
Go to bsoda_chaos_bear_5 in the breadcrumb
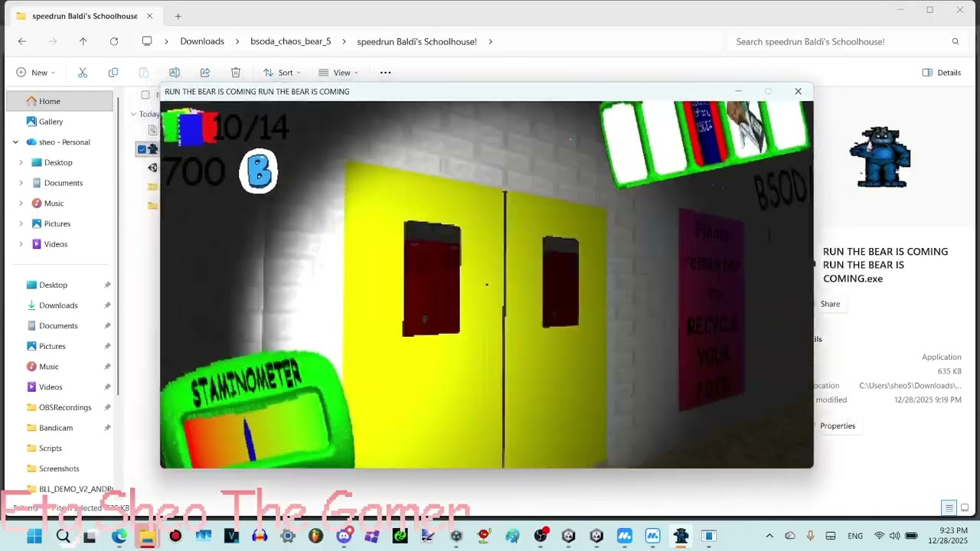point(291,41)
